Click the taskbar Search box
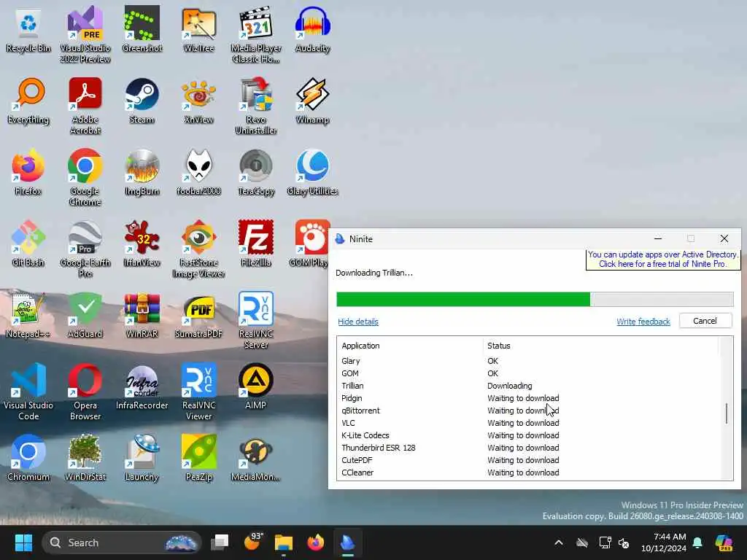 [122, 542]
